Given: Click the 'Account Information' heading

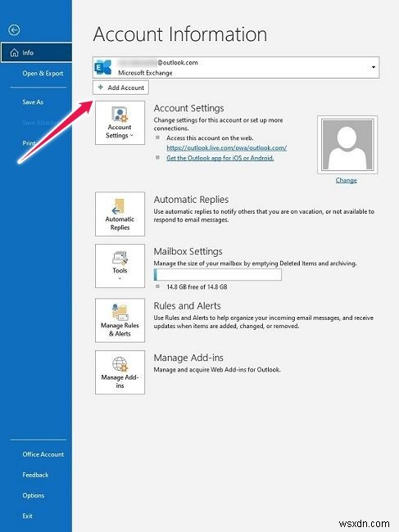Looking at the screenshot, I should [x=180, y=34].
